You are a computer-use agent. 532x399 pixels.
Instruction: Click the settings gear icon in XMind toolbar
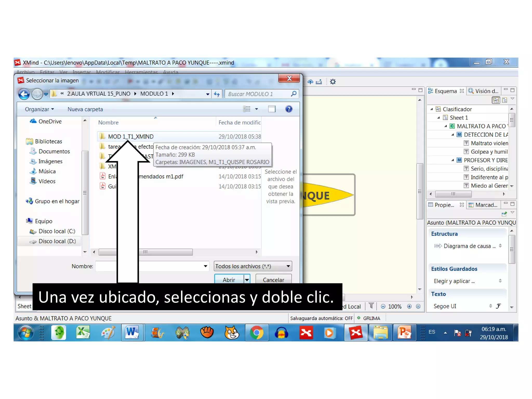tap(333, 82)
